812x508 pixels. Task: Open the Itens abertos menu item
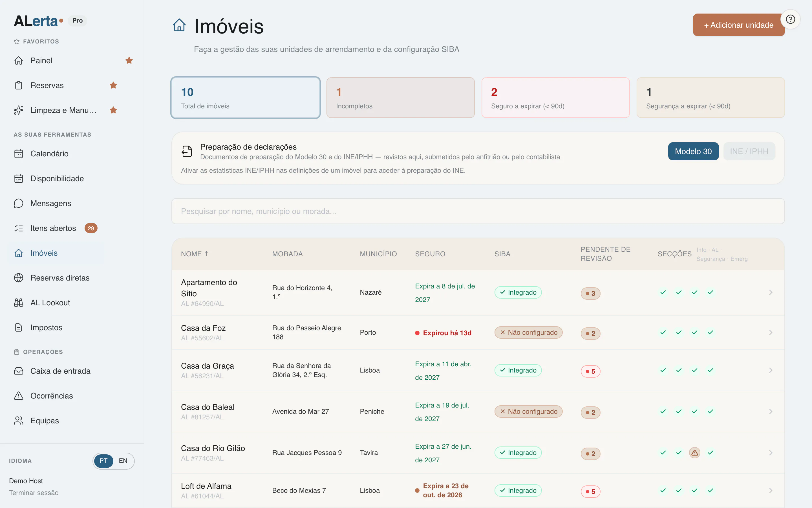pyautogui.click(x=55, y=228)
